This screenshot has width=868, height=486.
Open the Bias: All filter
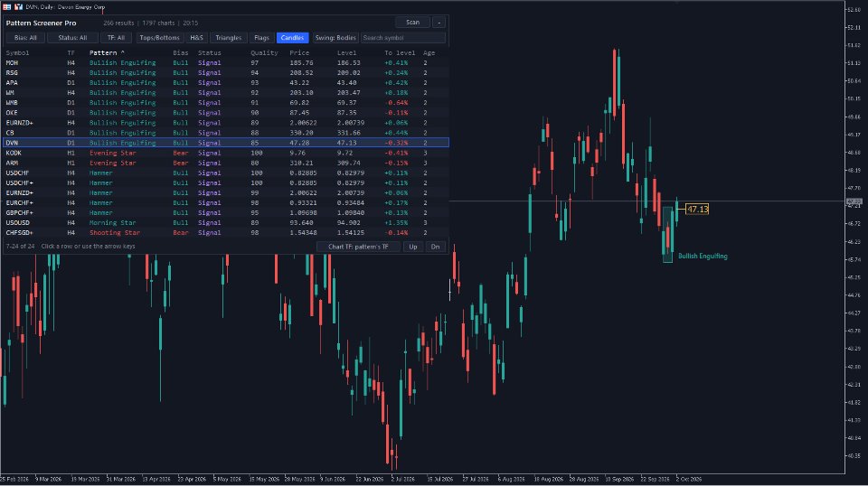[x=25, y=38]
